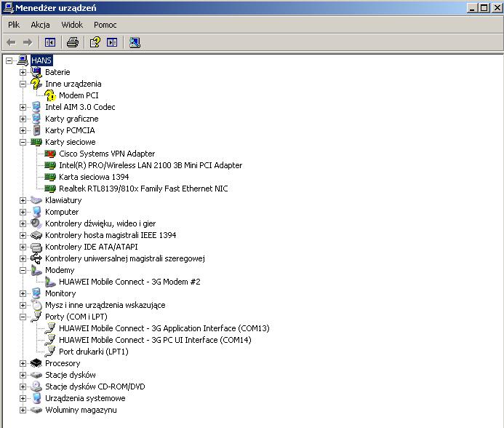This screenshot has height=428, width=504.
Task: Collapse the Modemy branch
Action: 23,270
